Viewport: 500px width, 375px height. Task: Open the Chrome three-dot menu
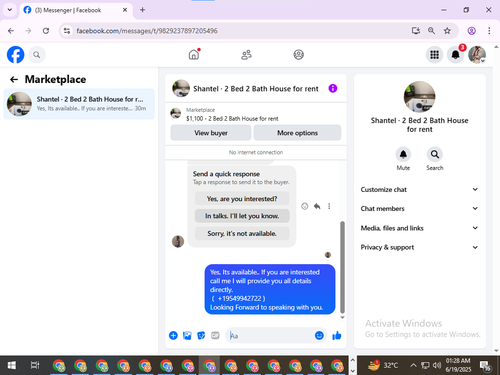pyautogui.click(x=489, y=31)
